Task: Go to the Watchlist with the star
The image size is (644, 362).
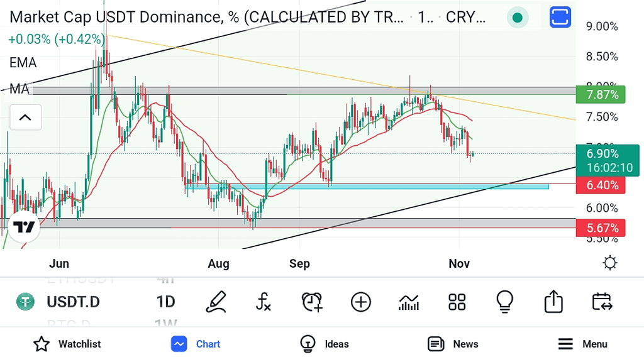Action: (66, 344)
